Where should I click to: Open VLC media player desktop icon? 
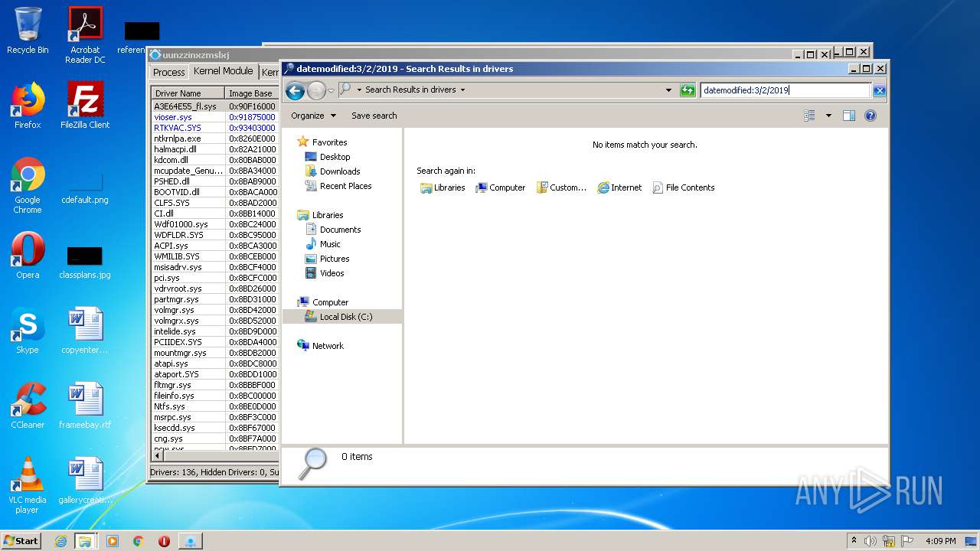[x=28, y=485]
